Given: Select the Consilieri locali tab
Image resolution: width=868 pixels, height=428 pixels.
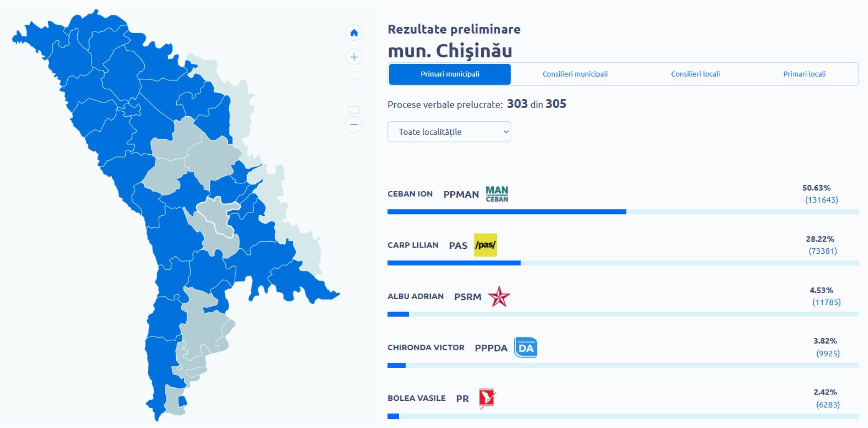Looking at the screenshot, I should (x=695, y=74).
